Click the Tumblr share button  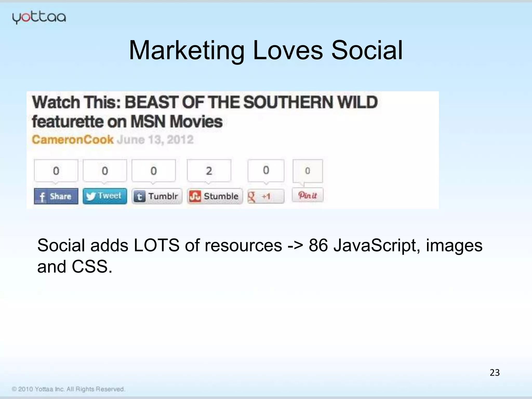(157, 196)
